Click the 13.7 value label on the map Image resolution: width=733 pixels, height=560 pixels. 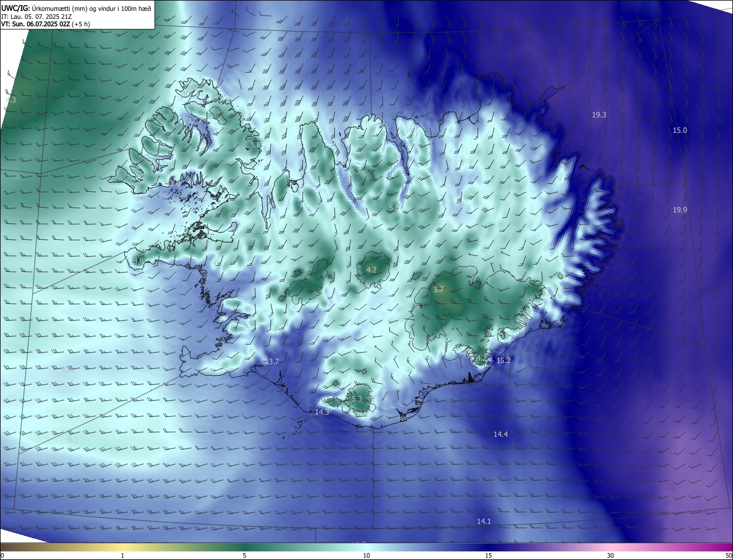tap(272, 362)
